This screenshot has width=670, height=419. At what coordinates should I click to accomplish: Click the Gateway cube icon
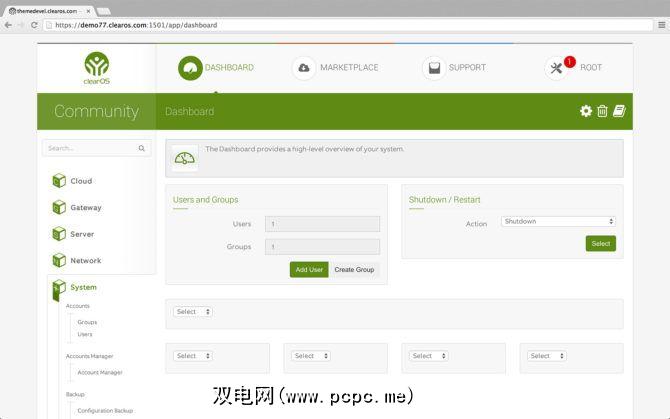[59, 207]
